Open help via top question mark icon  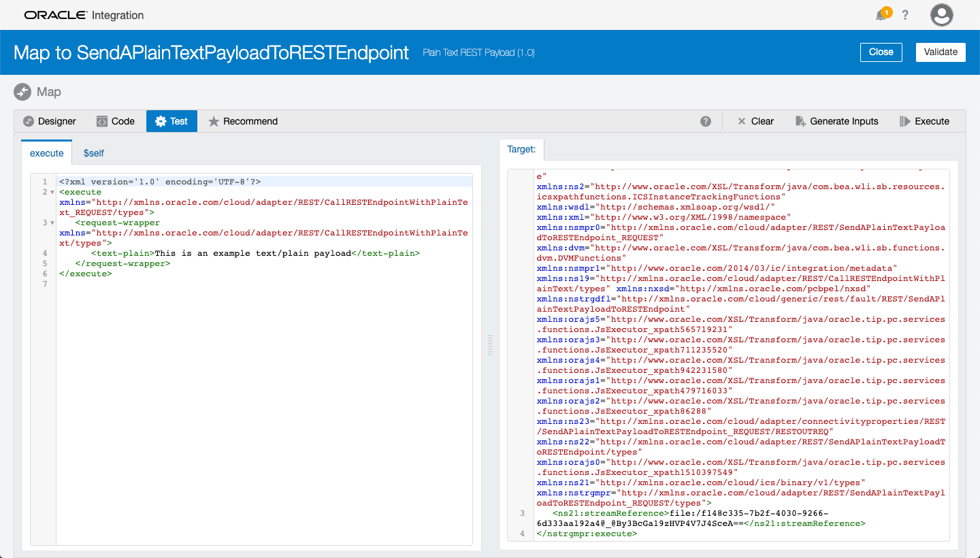[x=905, y=15]
